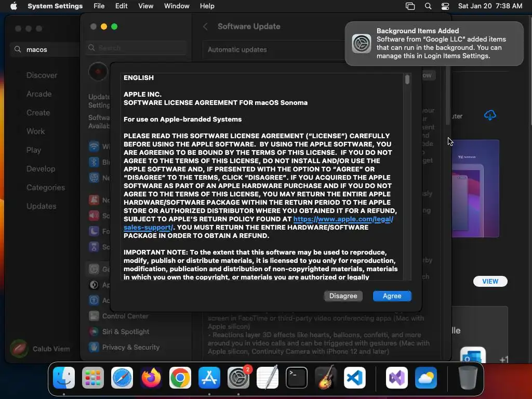Click the Calub Viem account in App Store
The height and width of the screenshot is (399, 532).
tap(40, 349)
